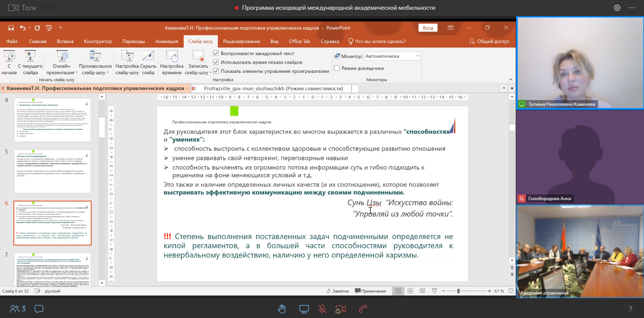Screen dimensions: 644x318
Task: Open the Файл menu tab
Action: 12,41
